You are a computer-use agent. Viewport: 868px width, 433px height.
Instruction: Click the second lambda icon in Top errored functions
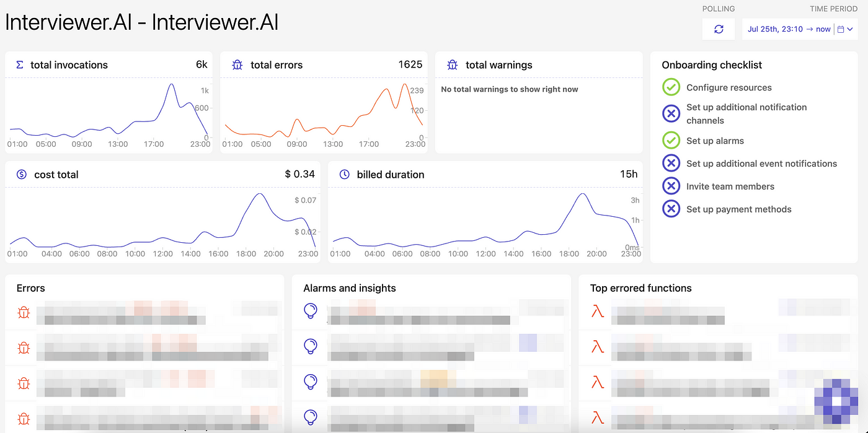(598, 347)
